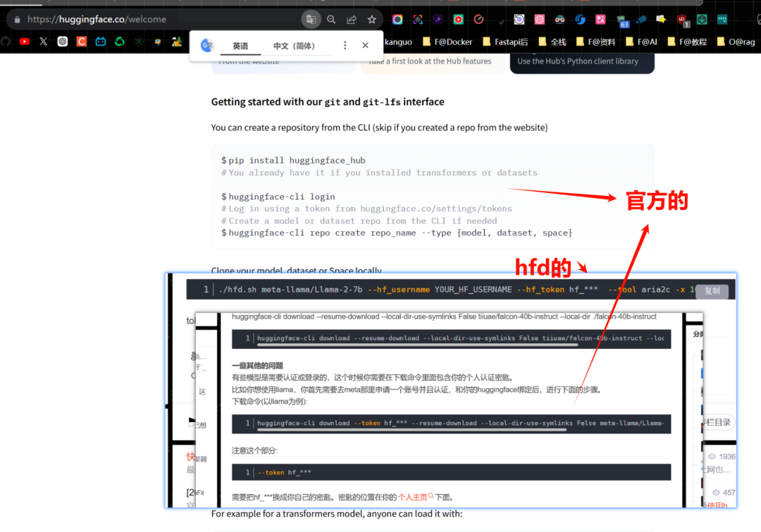Open the share icon in the address bar

tap(352, 19)
